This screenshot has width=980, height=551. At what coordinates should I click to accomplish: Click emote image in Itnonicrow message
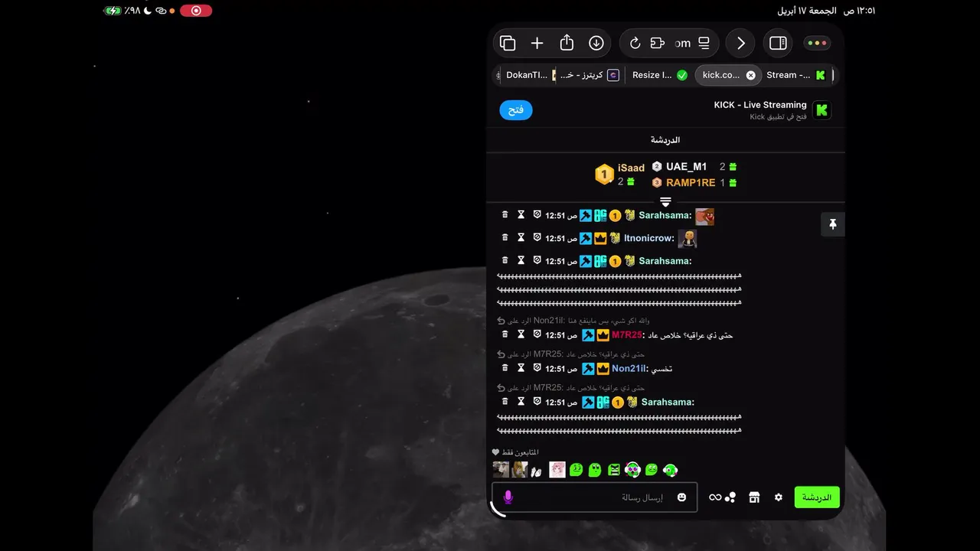pyautogui.click(x=687, y=239)
